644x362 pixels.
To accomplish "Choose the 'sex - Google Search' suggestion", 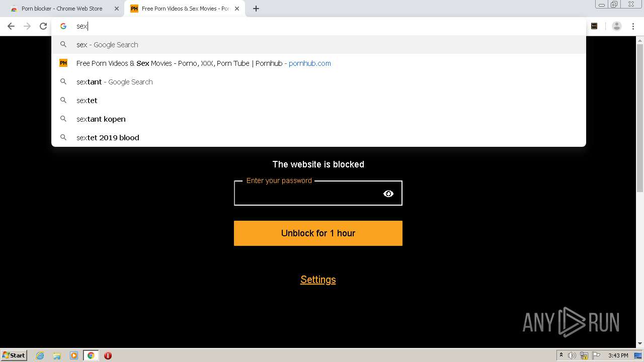I will pos(318,45).
